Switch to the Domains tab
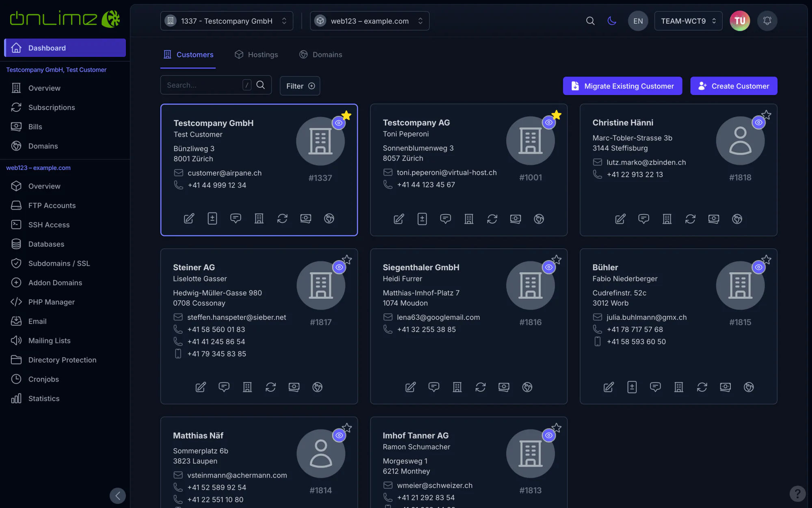Screen dimensions: 812x508 (321, 54)
